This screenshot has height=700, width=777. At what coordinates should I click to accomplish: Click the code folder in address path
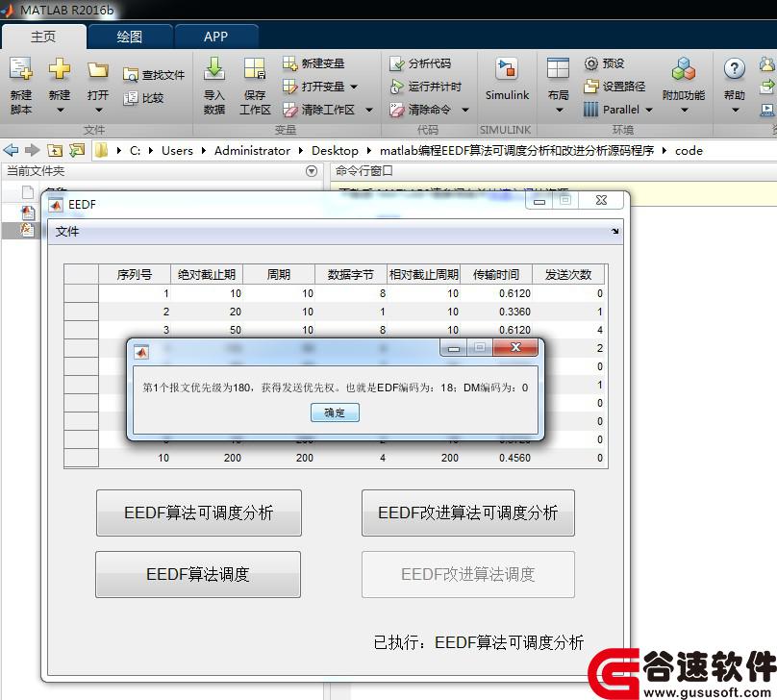pyautogui.click(x=689, y=151)
